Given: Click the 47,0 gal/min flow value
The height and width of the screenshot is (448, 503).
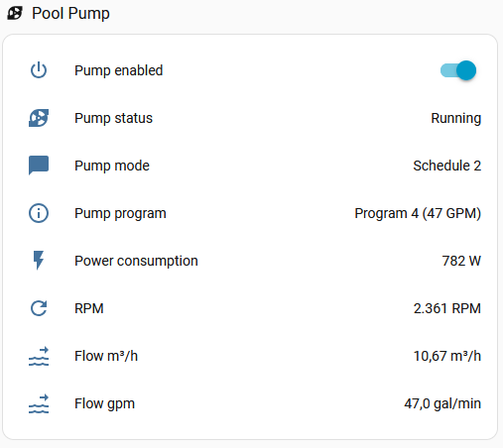Looking at the screenshot, I should point(442,403).
